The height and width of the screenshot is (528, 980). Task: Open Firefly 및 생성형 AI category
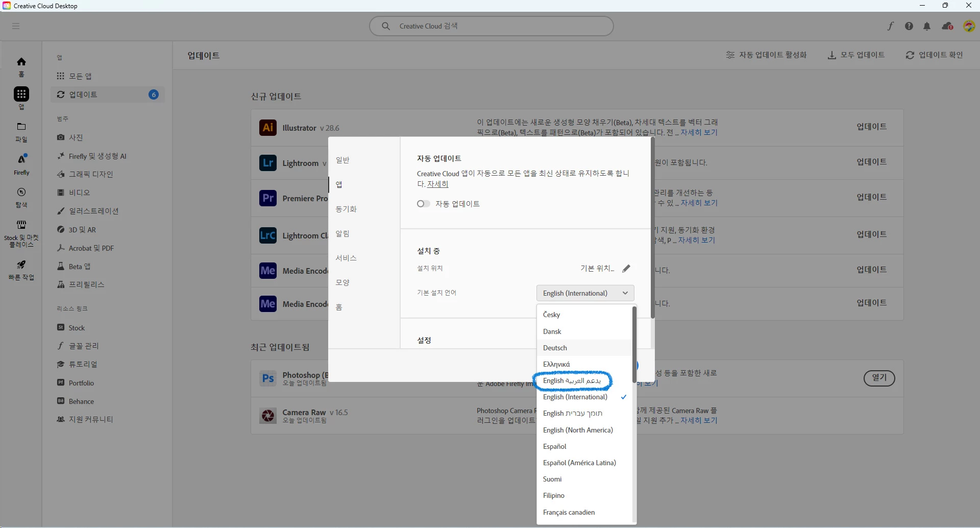point(107,156)
